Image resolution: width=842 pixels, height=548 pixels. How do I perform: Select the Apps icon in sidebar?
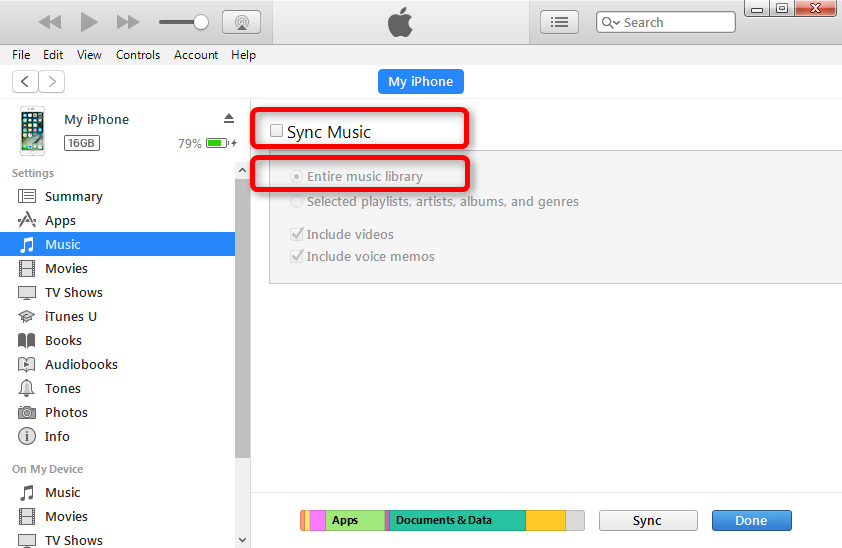click(27, 220)
